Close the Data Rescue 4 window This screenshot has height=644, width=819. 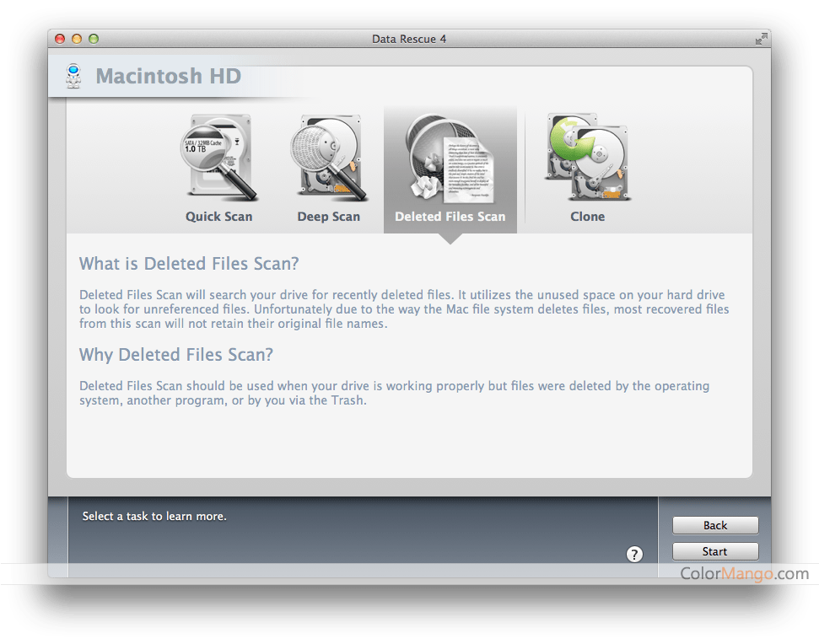[60, 39]
